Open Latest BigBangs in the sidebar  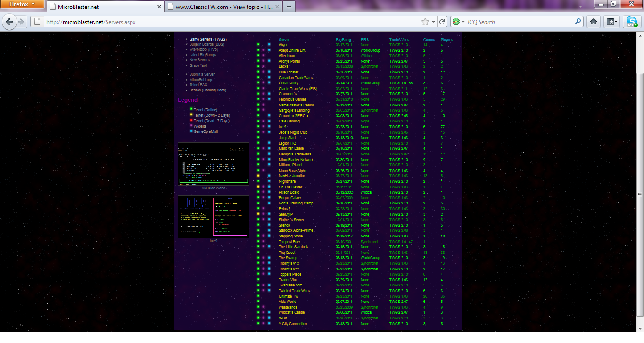pos(203,55)
